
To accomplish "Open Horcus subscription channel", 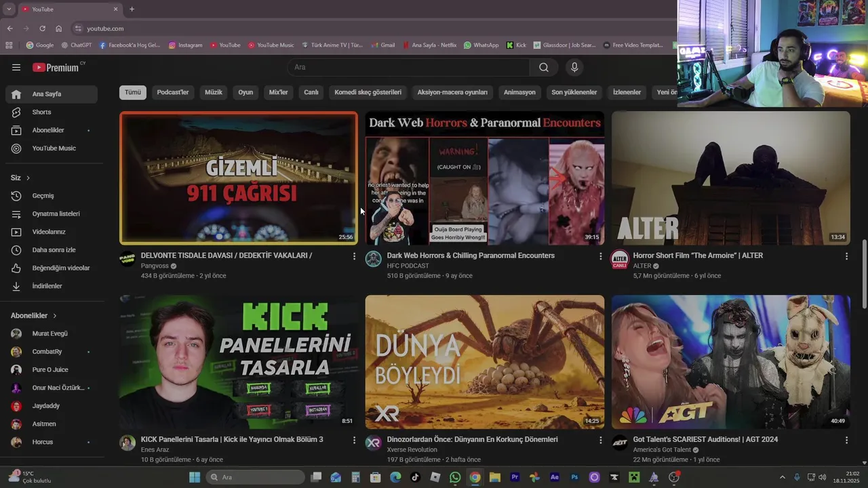I will pyautogui.click(x=52, y=442).
